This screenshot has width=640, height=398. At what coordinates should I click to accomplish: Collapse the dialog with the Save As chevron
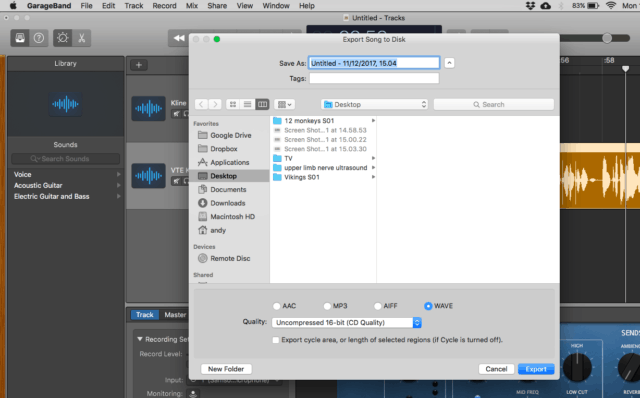(449, 63)
